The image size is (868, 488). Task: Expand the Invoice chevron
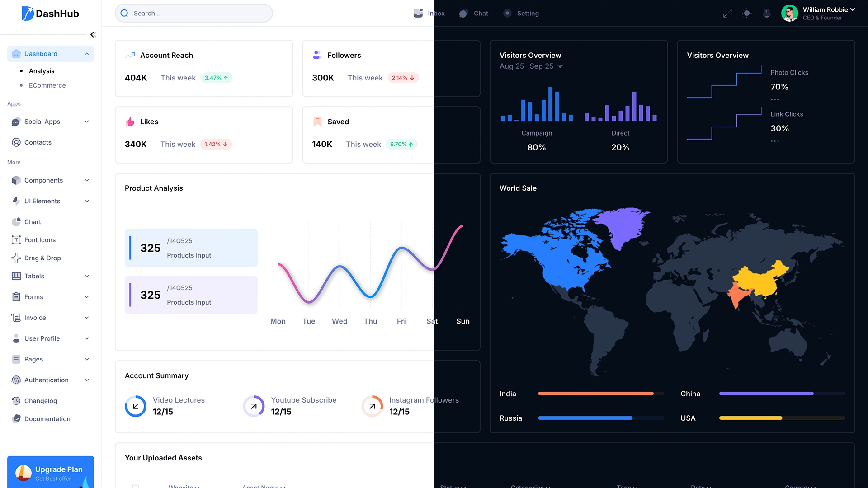[x=87, y=318]
